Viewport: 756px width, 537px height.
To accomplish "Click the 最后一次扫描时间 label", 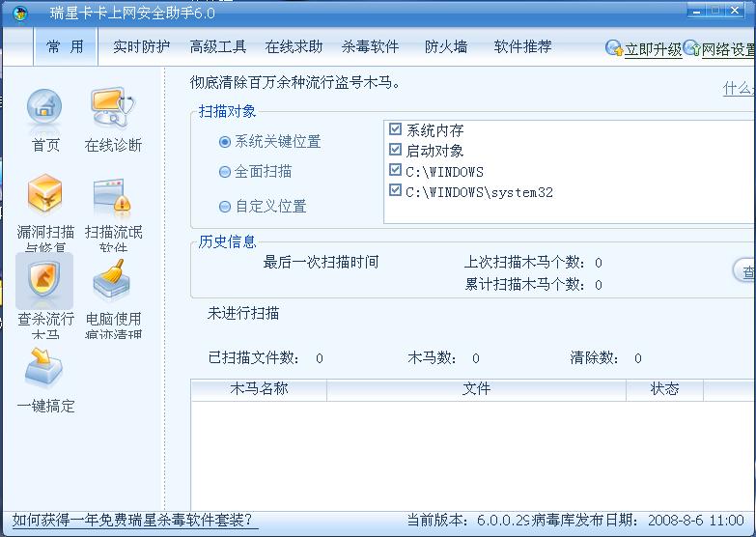I will coord(321,263).
